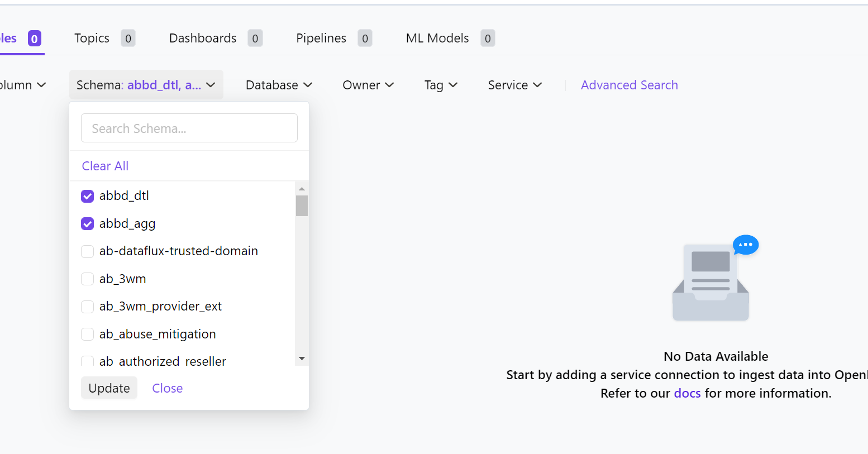The width and height of the screenshot is (868, 454).
Task: Switch to the ML Models tab
Action: 450,38
